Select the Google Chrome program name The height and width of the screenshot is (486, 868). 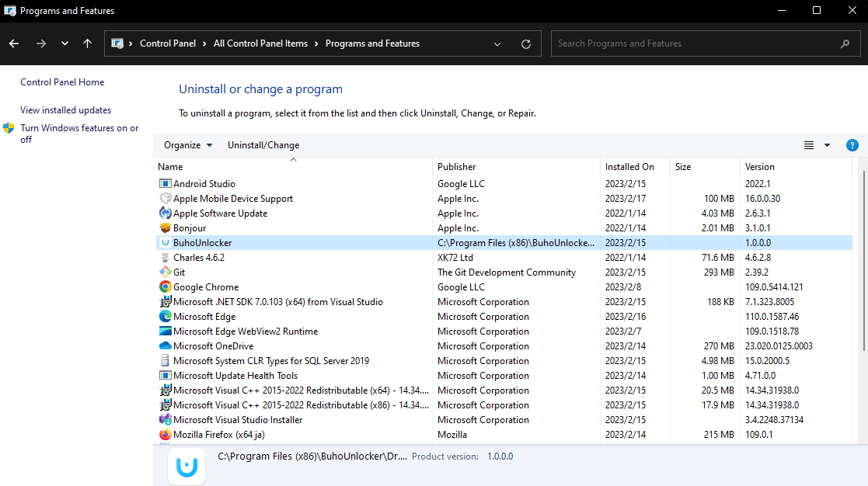[206, 287]
